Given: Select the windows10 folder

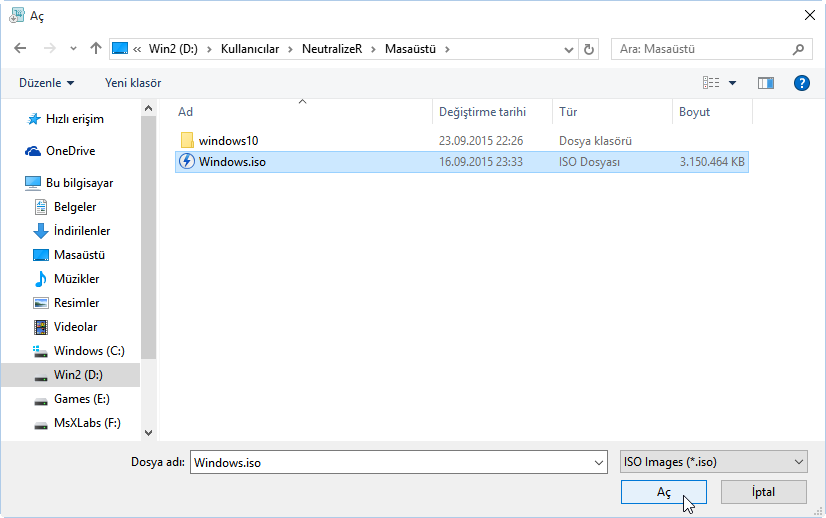Looking at the screenshot, I should point(461,141).
